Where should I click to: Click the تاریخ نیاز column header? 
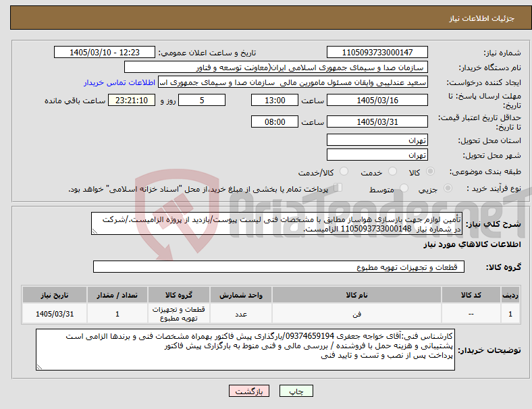55,295
